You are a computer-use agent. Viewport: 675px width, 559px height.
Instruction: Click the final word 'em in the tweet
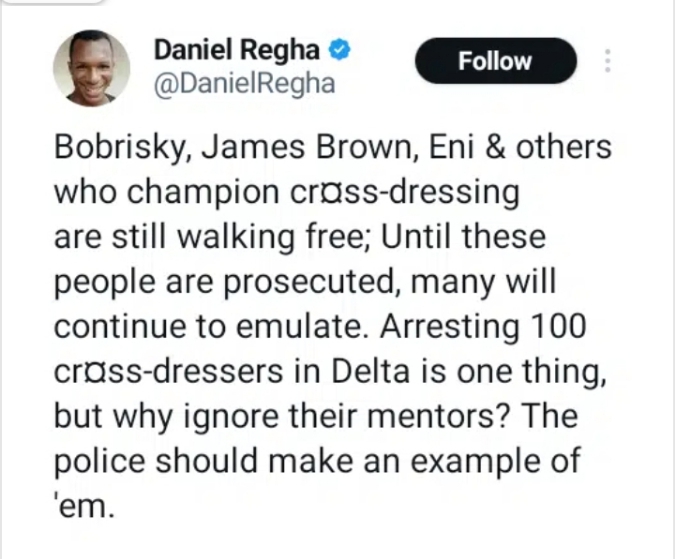[84, 506]
